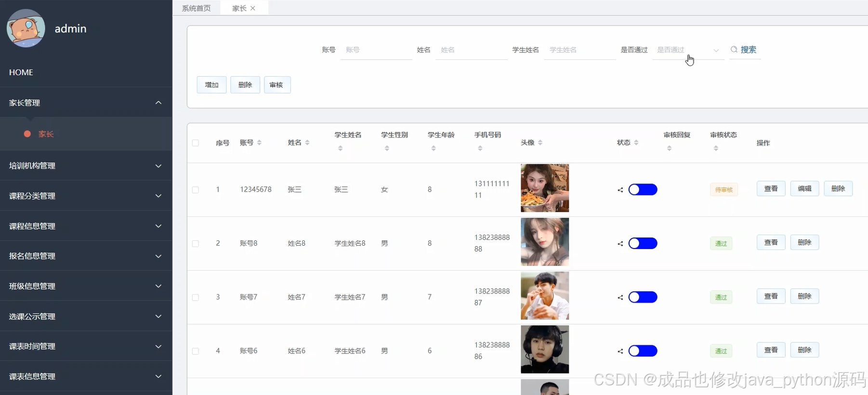Image resolution: width=868 pixels, height=395 pixels.
Task: Sort by 学生年龄 column arrows
Action: click(434, 148)
